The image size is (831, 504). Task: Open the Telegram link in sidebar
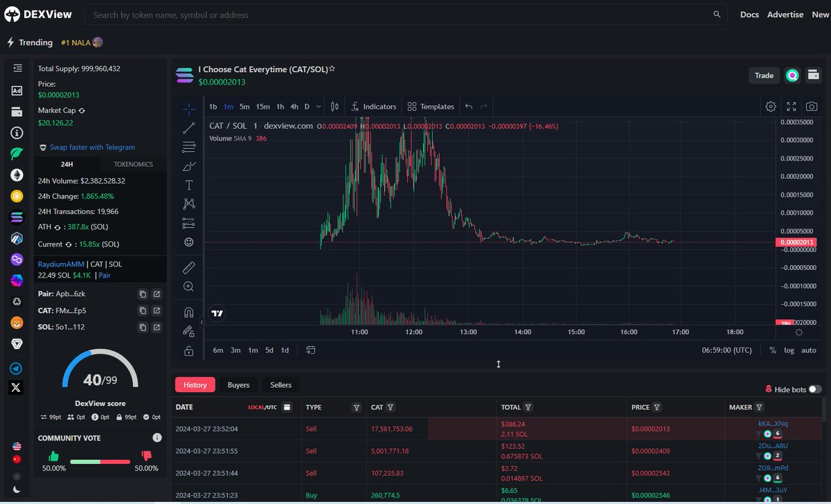click(x=16, y=369)
